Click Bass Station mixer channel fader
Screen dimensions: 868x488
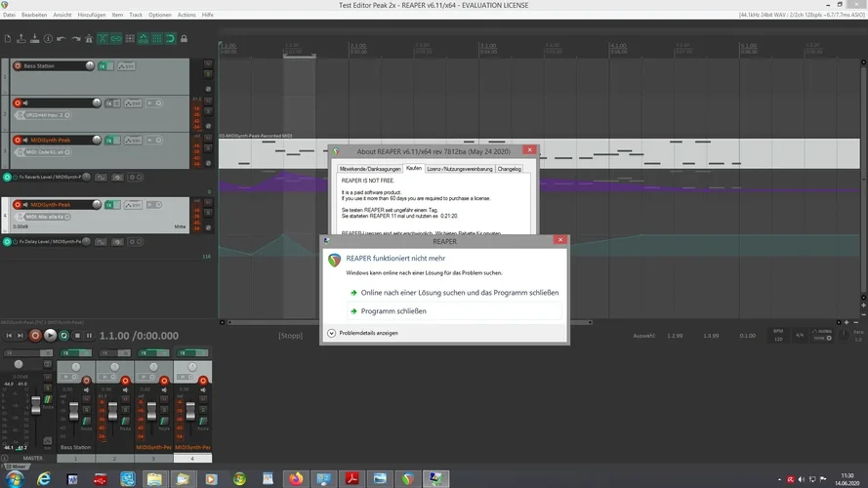(73, 412)
